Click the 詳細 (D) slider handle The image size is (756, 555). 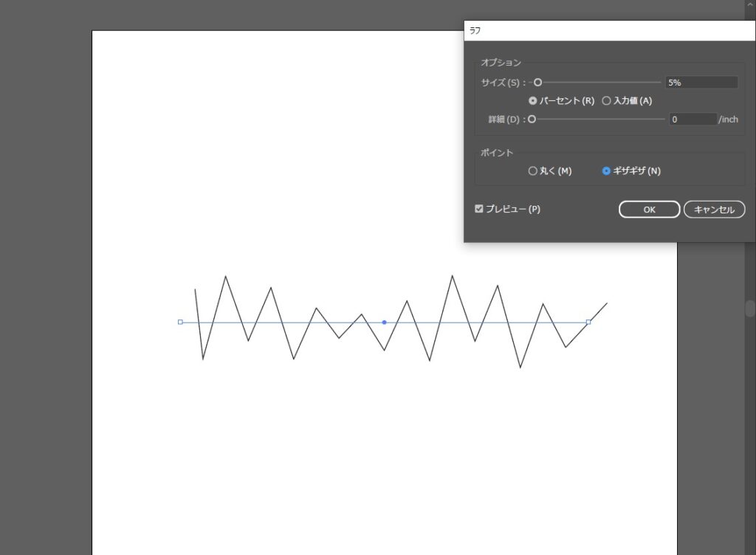532,119
